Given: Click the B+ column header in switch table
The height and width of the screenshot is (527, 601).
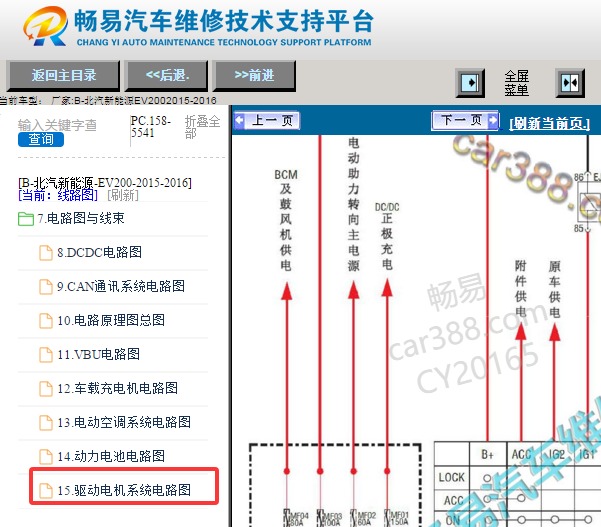Looking at the screenshot, I should click(488, 455).
